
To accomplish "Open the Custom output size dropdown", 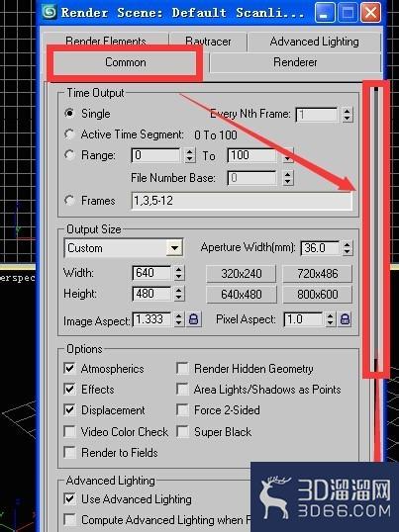I will tap(175, 248).
